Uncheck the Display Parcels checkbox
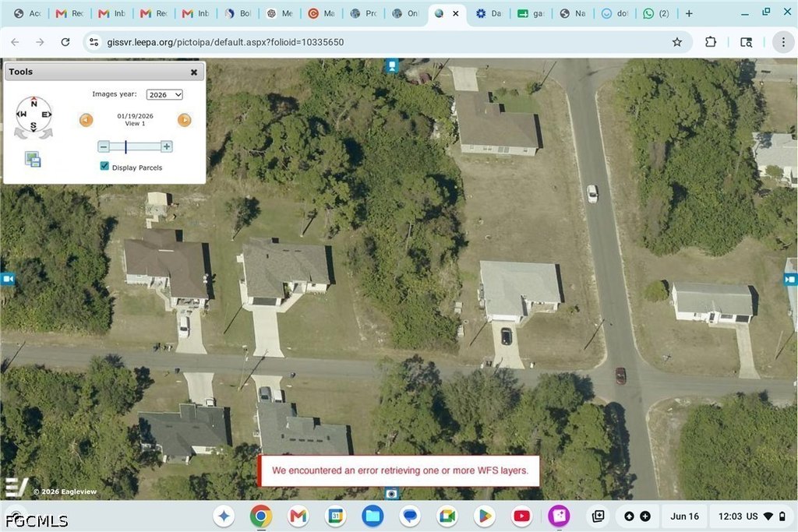798x532 pixels. tap(104, 167)
